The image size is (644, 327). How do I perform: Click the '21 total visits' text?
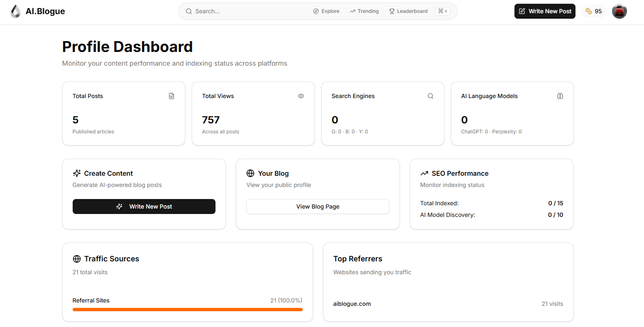90,272
